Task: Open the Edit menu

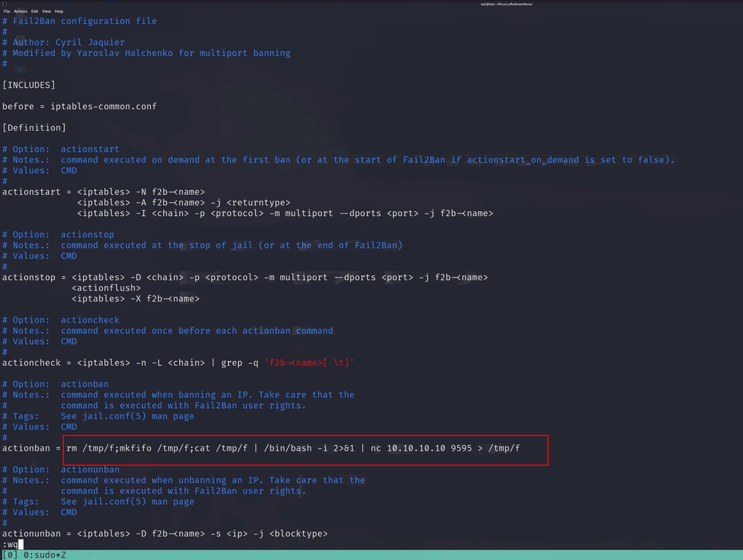Action: point(34,11)
